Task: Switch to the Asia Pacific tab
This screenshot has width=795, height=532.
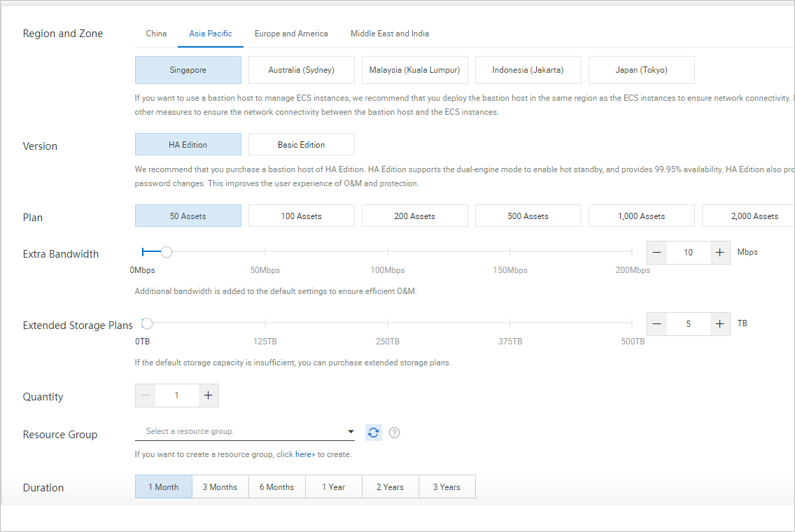Action: [x=211, y=34]
